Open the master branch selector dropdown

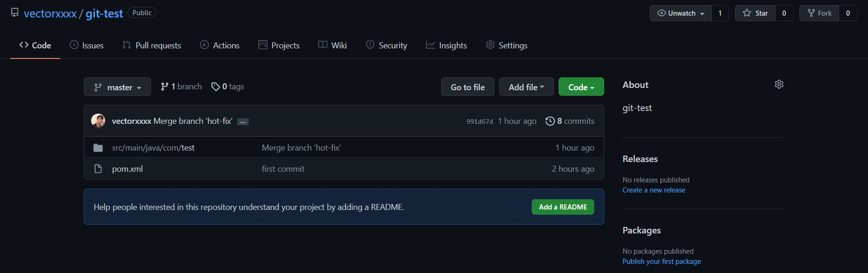117,87
